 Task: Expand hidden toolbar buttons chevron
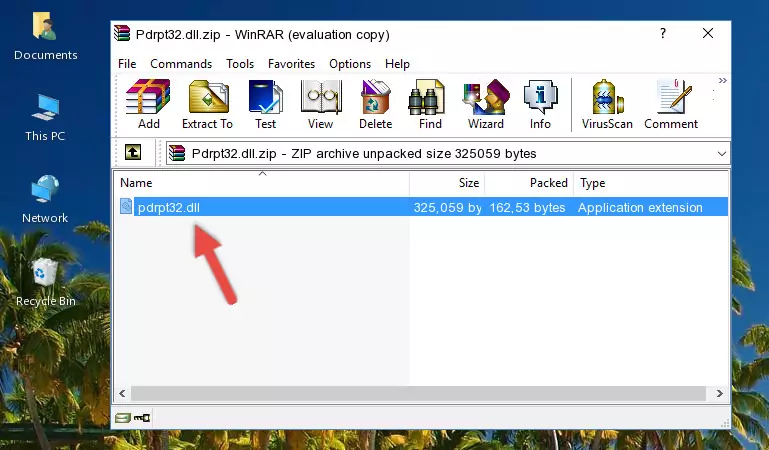(x=722, y=81)
